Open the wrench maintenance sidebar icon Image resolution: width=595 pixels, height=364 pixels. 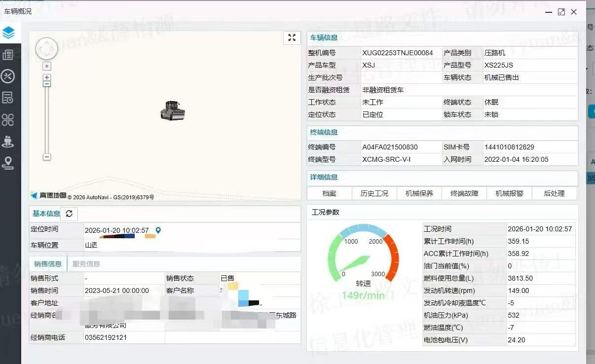pos(8,76)
